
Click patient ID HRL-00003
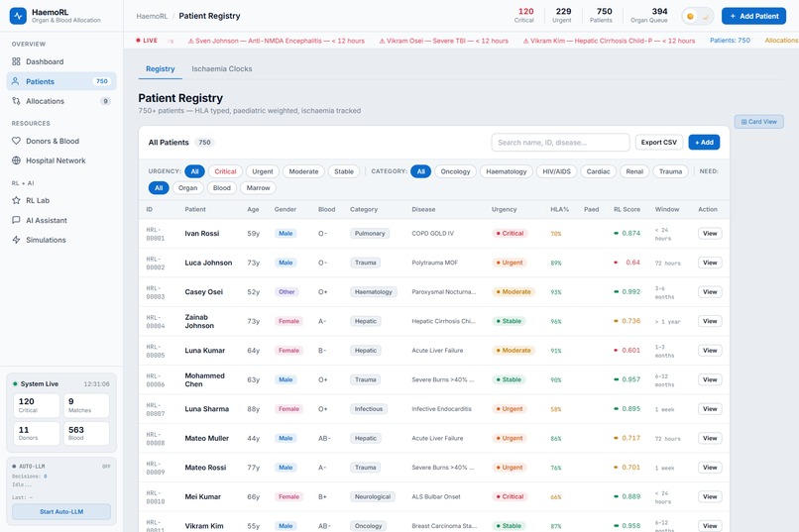[x=156, y=292]
